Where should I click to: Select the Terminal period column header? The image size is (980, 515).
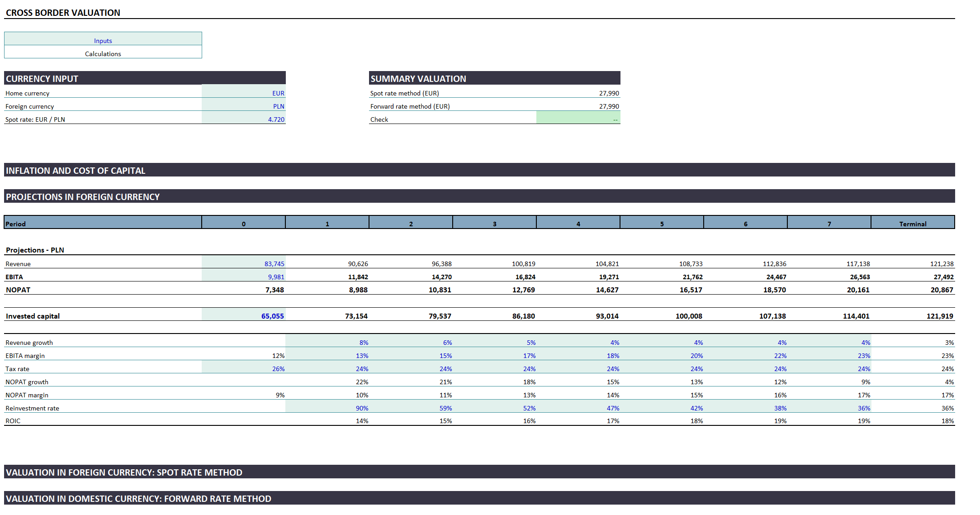click(913, 223)
